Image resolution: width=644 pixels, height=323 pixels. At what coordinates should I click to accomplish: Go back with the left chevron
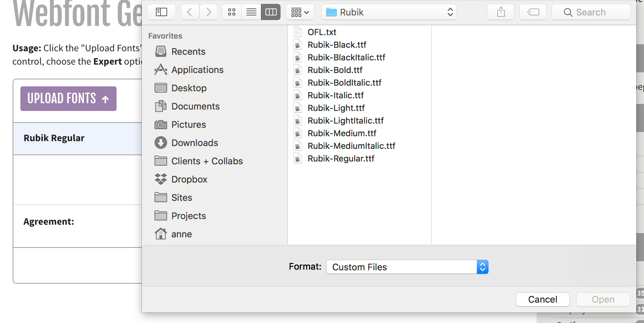click(x=190, y=12)
